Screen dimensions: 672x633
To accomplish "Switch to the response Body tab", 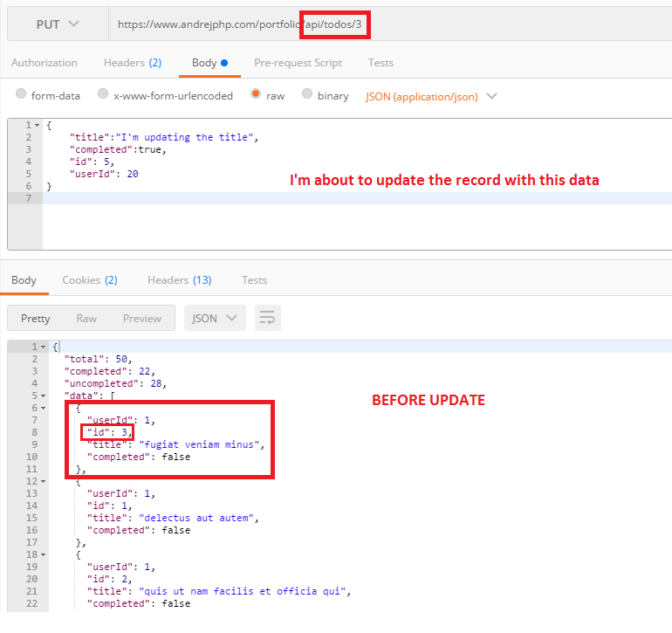I will [x=24, y=280].
